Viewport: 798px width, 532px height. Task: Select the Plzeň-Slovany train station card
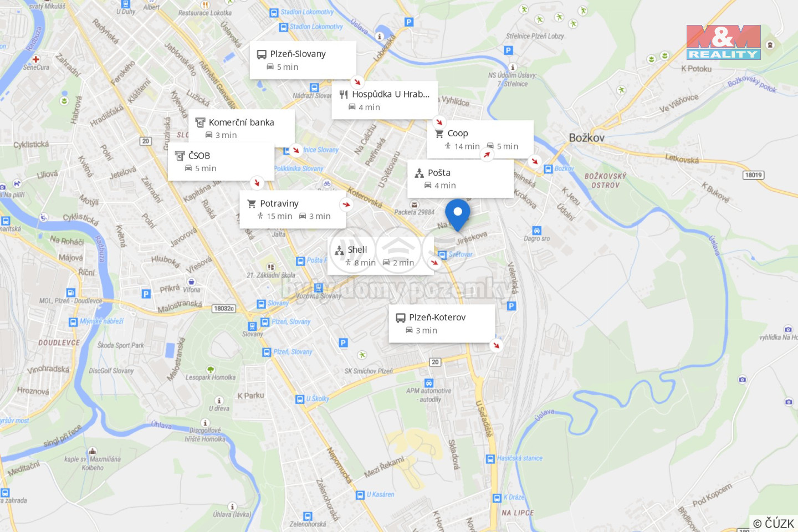click(x=303, y=60)
